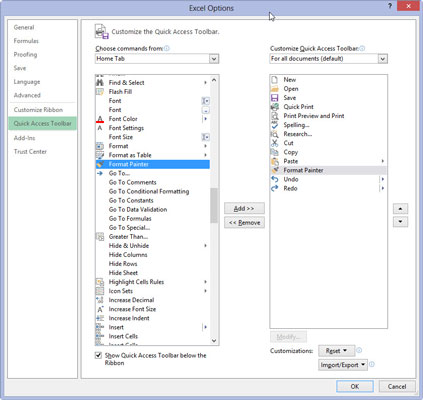The height and width of the screenshot is (400, 423).
Task: Click the Icon Sets icon
Action: point(100,291)
